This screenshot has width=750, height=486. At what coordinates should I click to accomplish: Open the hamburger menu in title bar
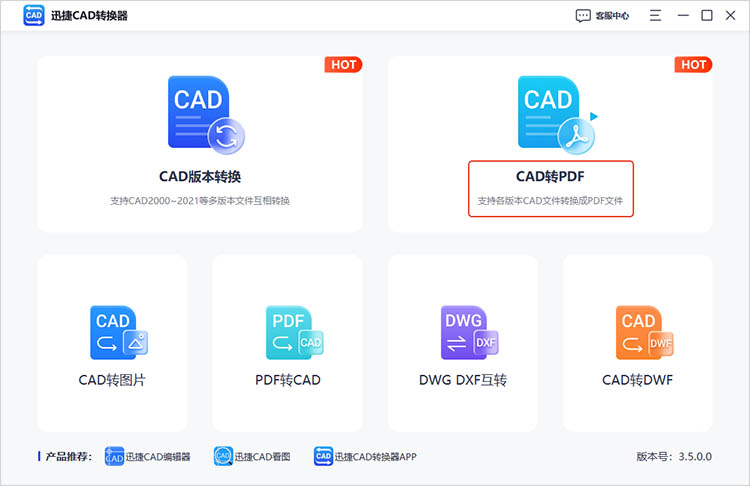tap(655, 15)
